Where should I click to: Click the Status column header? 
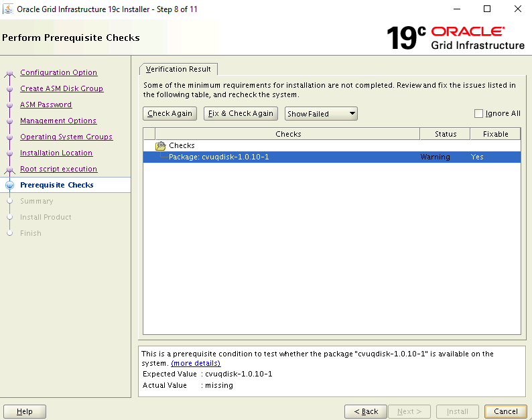pyautogui.click(x=445, y=134)
